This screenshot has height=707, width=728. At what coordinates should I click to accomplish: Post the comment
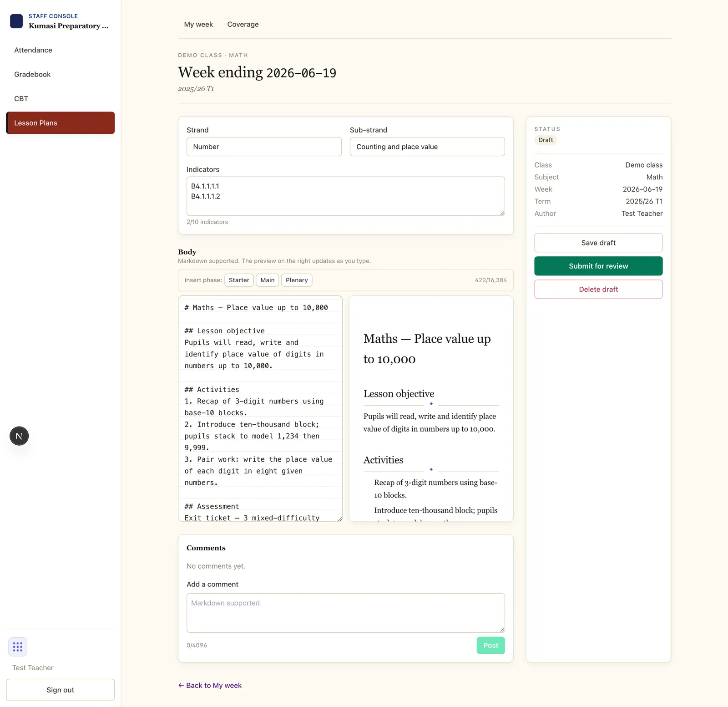[490, 646]
